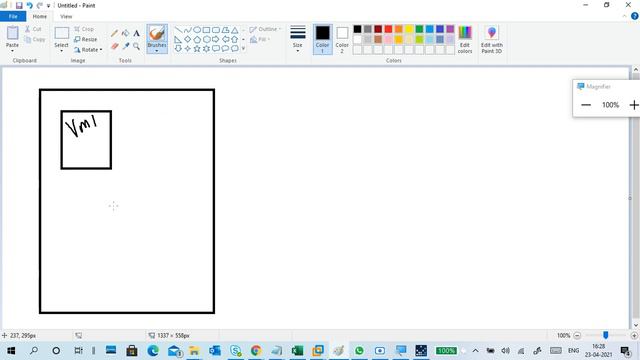640x360 pixels.
Task: Open the shape Outline dropdown
Action: click(265, 29)
